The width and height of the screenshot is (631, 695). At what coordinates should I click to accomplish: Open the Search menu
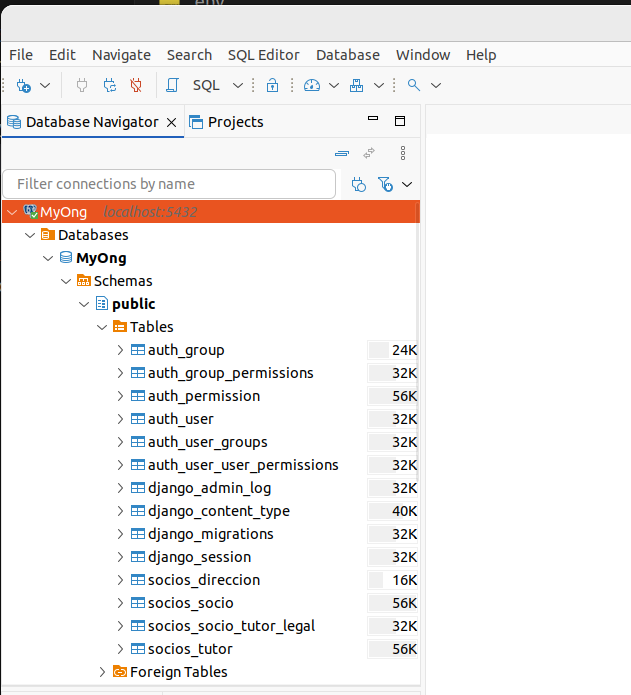pos(189,55)
